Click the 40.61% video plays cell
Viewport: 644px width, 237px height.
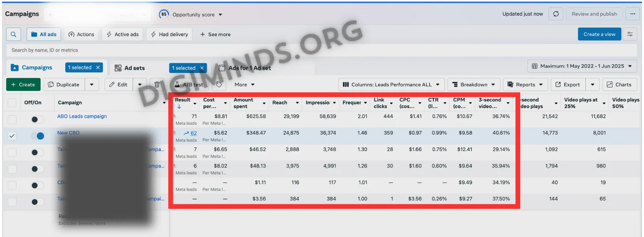pyautogui.click(x=501, y=133)
